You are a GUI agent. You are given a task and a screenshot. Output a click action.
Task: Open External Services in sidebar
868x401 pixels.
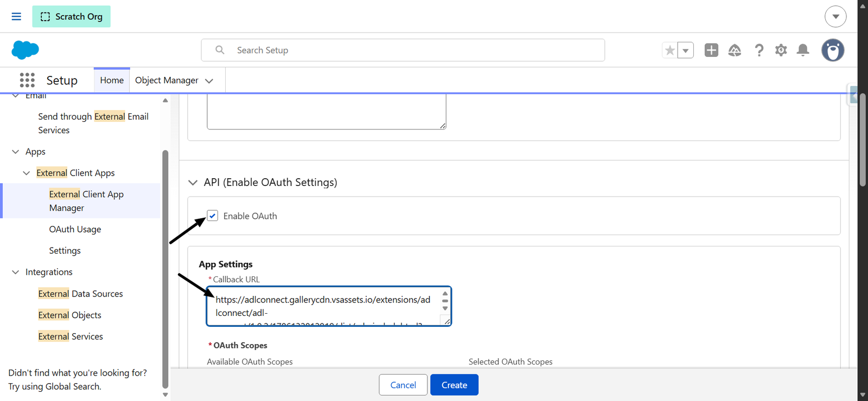point(71,337)
